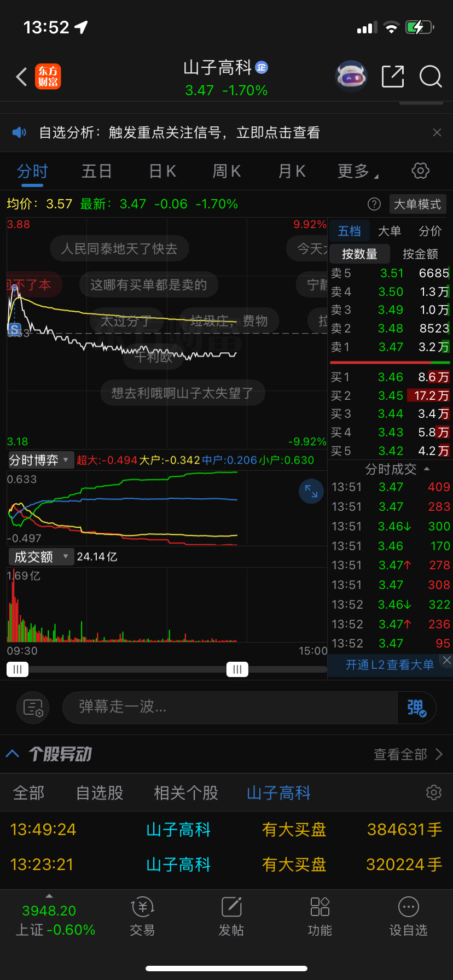Select 自选股 filter tab
The width and height of the screenshot is (453, 980).
(x=100, y=792)
